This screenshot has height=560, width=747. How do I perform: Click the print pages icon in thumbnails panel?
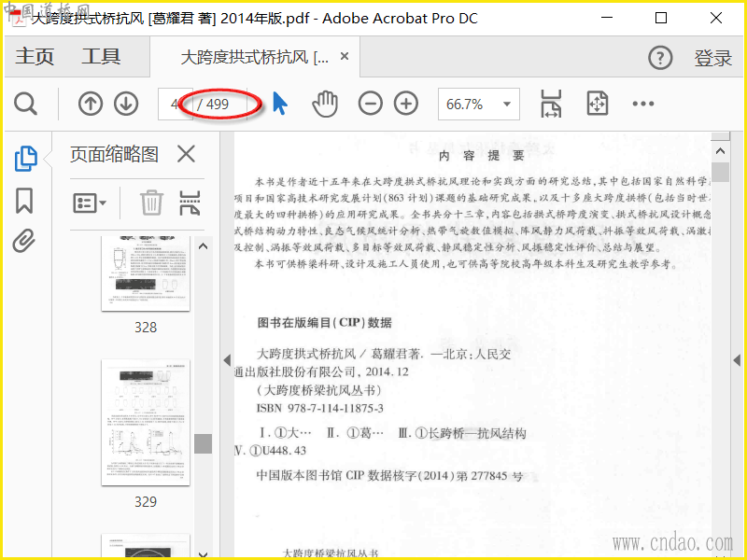pyautogui.click(x=190, y=203)
